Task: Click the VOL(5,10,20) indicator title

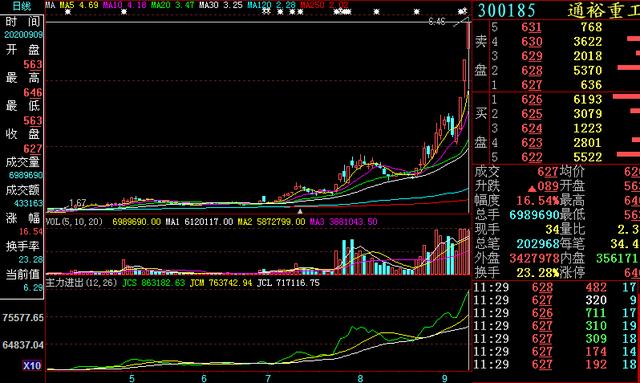Action: point(74,222)
